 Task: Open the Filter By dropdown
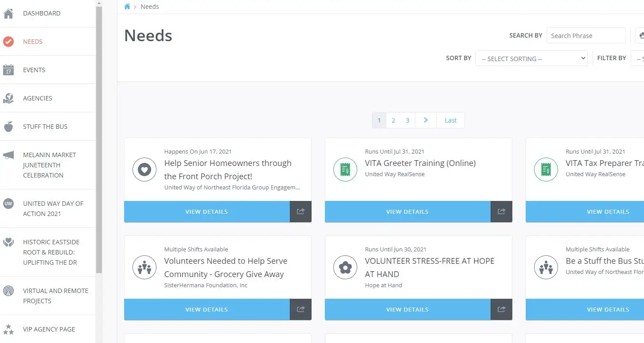(637, 58)
